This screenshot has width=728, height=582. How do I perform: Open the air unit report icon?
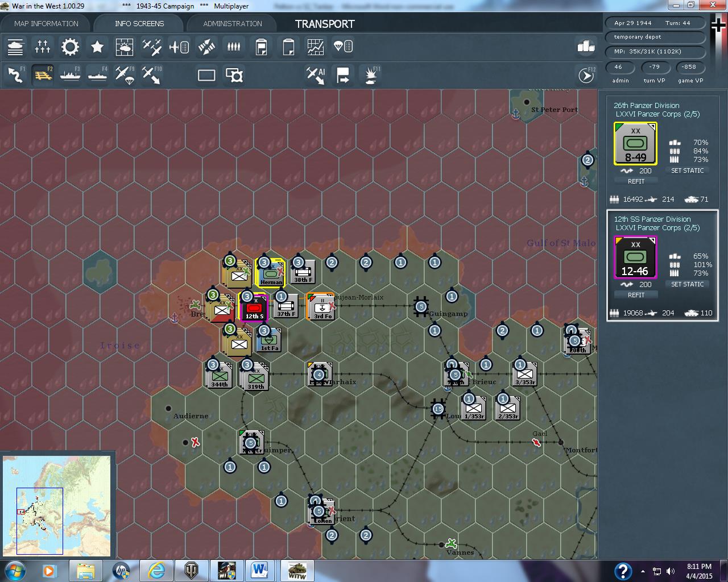tap(179, 47)
